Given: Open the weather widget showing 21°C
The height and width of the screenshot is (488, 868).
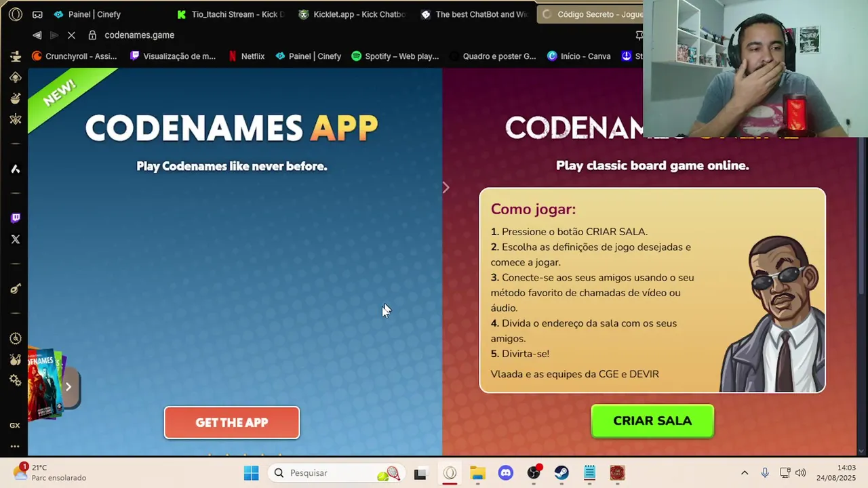Looking at the screenshot, I should click(x=50, y=472).
